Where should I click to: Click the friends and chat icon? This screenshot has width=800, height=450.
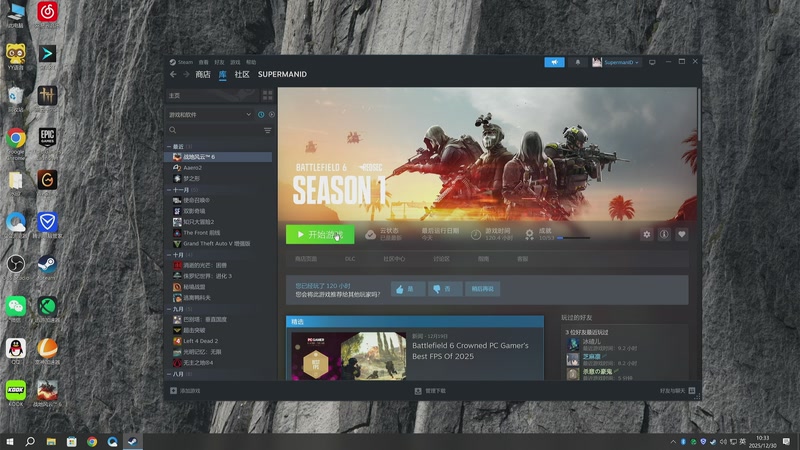pyautogui.click(x=692, y=391)
